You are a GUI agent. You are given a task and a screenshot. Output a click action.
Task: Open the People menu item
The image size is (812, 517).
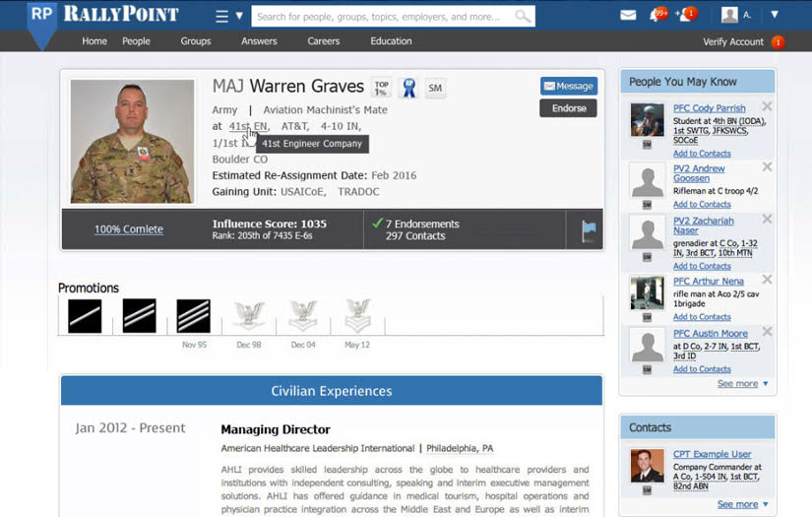(x=136, y=41)
